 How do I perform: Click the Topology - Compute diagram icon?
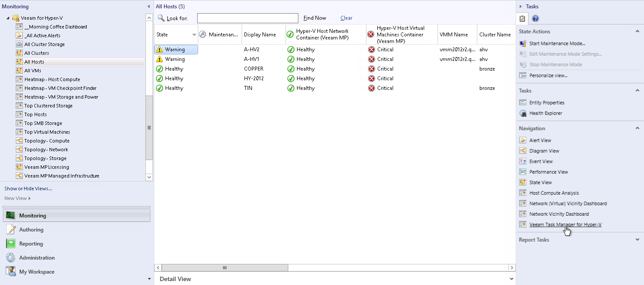point(19,141)
